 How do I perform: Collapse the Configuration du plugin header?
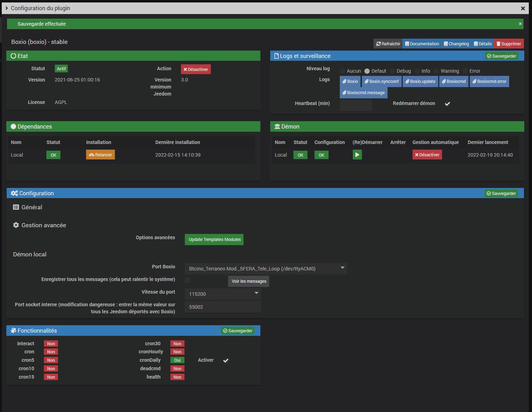(7, 8)
